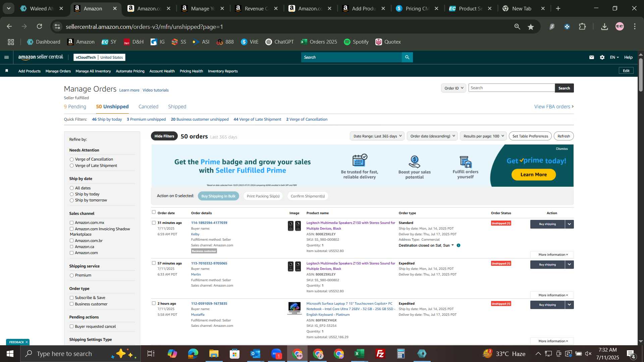Screen dimensions: 644x362
Task: Go back with the browser back arrow
Action: click(9, 26)
